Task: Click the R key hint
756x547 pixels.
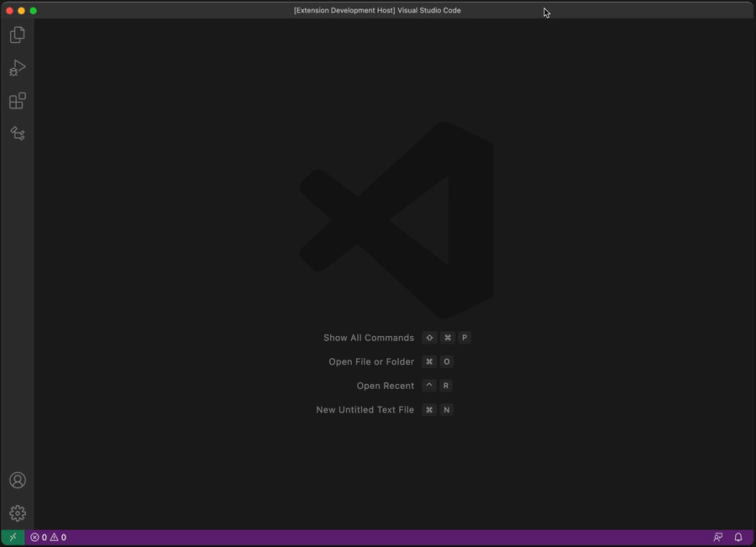Action: click(x=446, y=386)
